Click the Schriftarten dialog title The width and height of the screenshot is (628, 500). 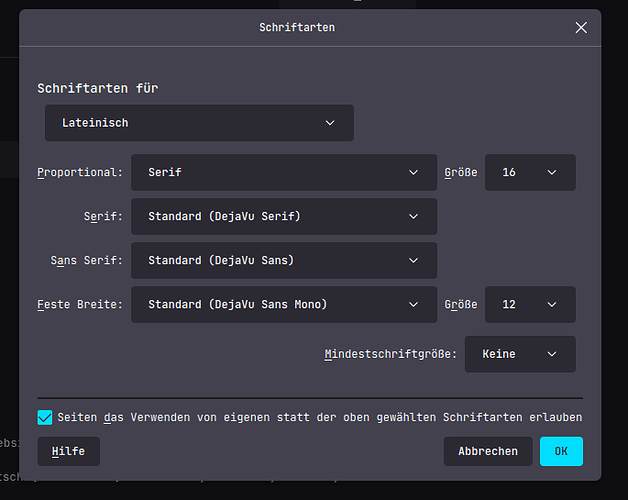[x=297, y=28]
